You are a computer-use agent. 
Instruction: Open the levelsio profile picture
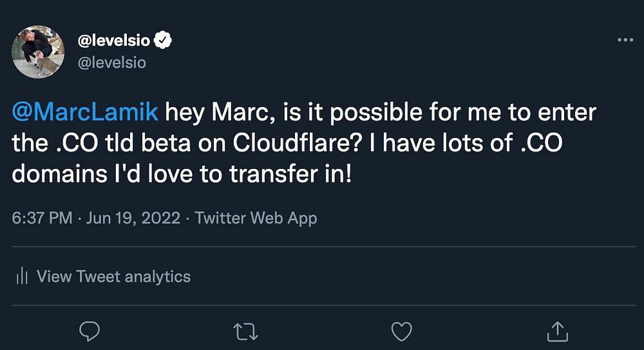click(39, 52)
